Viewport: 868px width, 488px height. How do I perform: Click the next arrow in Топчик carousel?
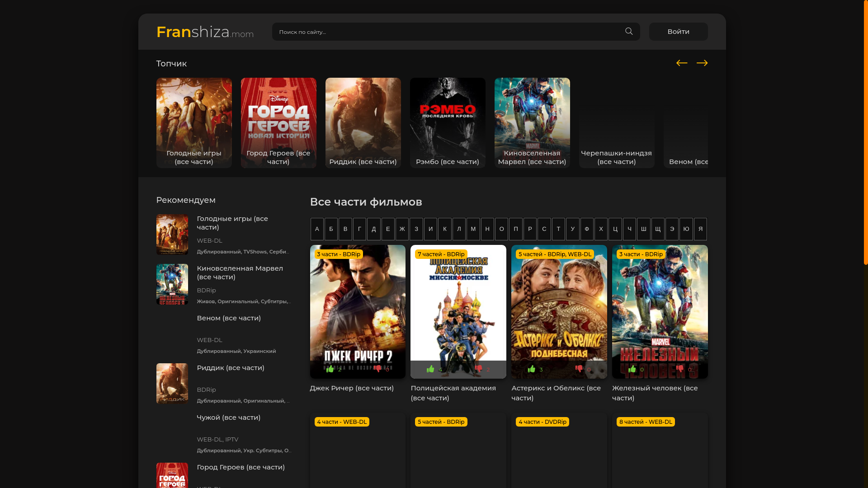point(702,63)
